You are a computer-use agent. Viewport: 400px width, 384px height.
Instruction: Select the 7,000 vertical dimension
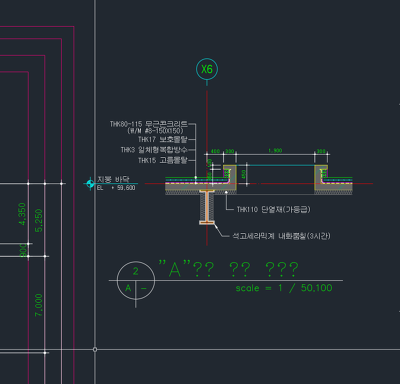pos(39,305)
